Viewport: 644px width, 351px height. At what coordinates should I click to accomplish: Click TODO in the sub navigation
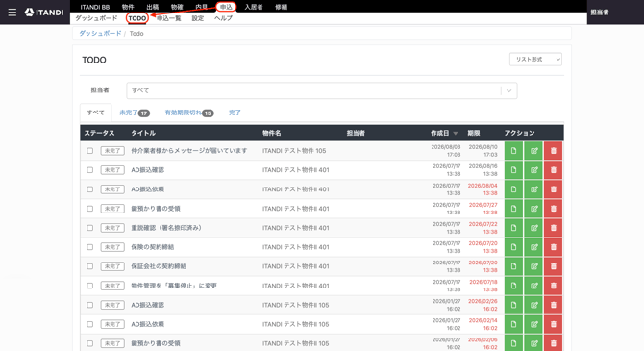(x=136, y=18)
